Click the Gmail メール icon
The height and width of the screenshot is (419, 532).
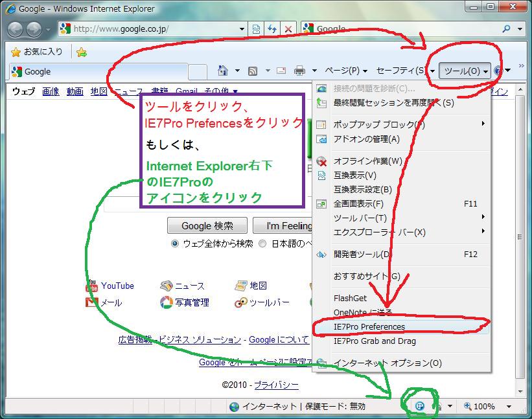pos(91,302)
